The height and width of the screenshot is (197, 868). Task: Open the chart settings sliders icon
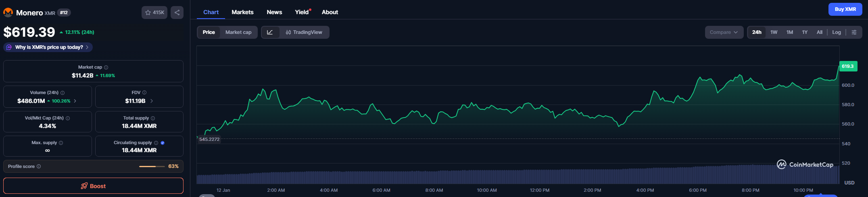[854, 32]
